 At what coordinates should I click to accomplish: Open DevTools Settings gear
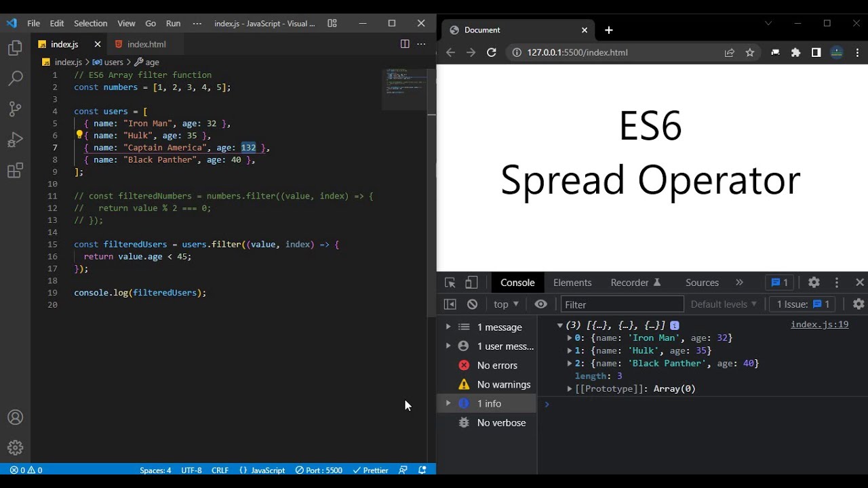(814, 283)
